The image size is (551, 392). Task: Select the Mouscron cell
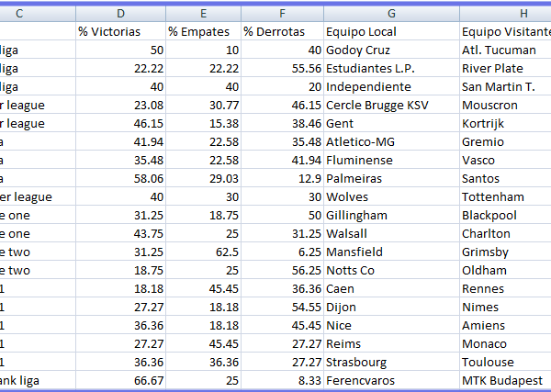coord(505,105)
